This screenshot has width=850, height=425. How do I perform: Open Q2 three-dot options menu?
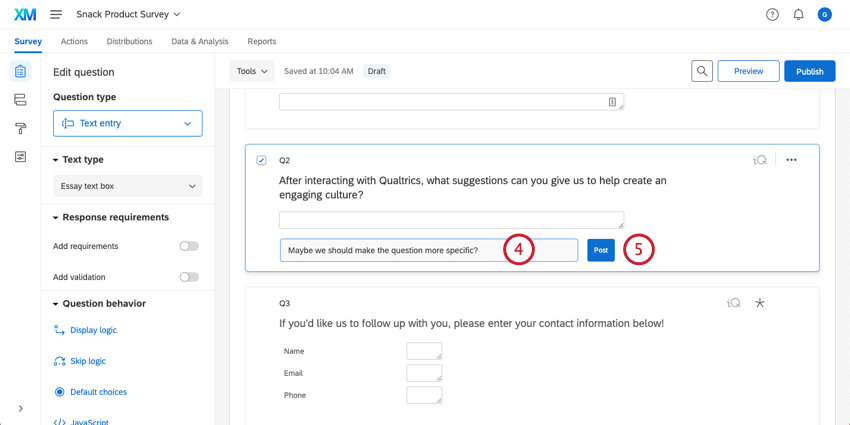pyautogui.click(x=791, y=160)
